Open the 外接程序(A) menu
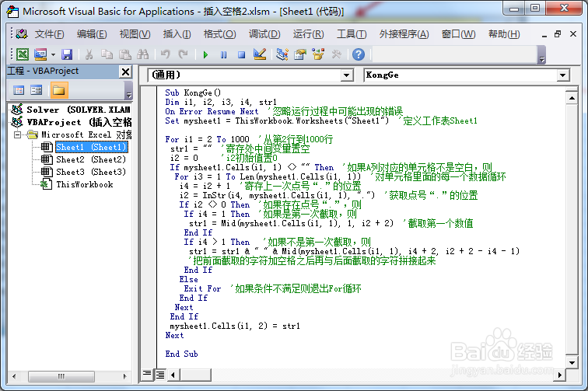This screenshot has height=391, width=588. tap(404, 34)
